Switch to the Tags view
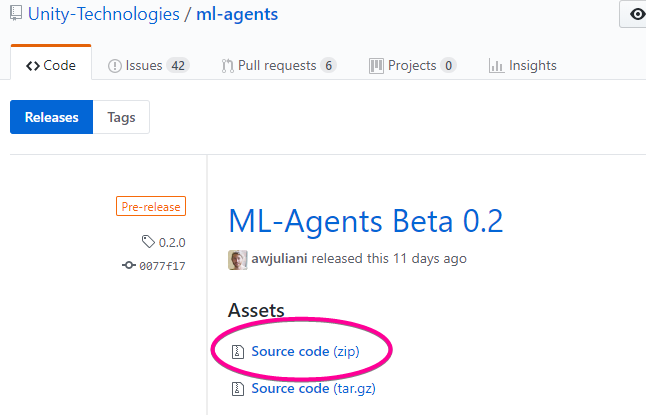The width and height of the screenshot is (646, 415). click(x=121, y=117)
